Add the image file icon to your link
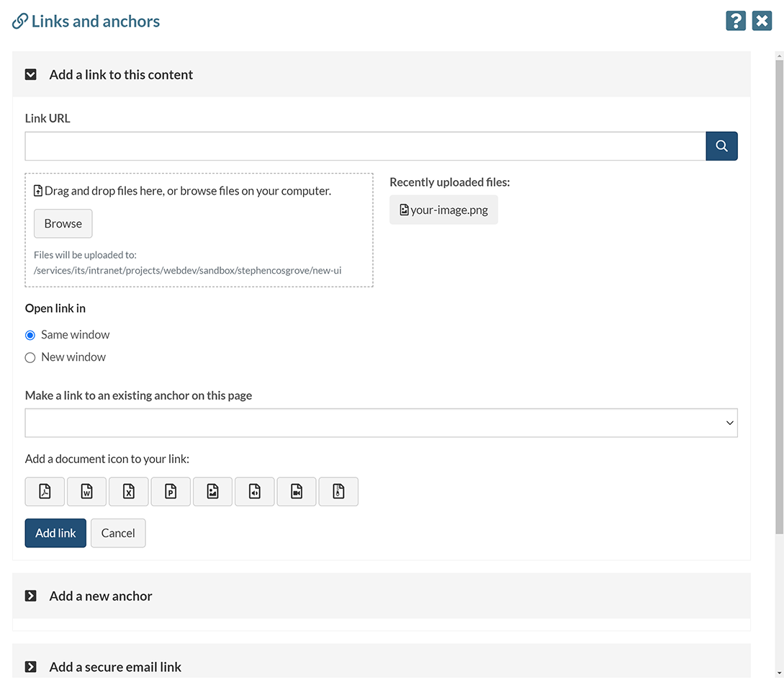 pos(212,491)
